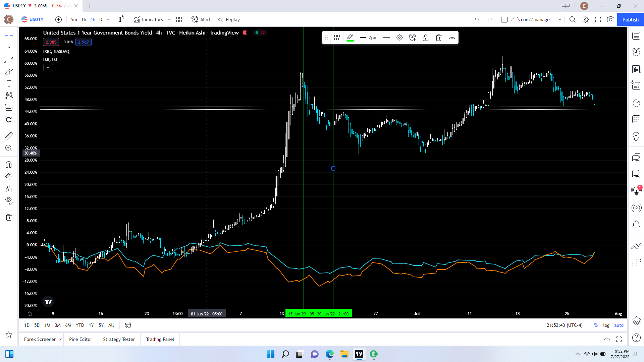Expand the time interval dropdown chevron
Image resolution: width=644 pixels, height=362 pixels.
click(108, 19)
